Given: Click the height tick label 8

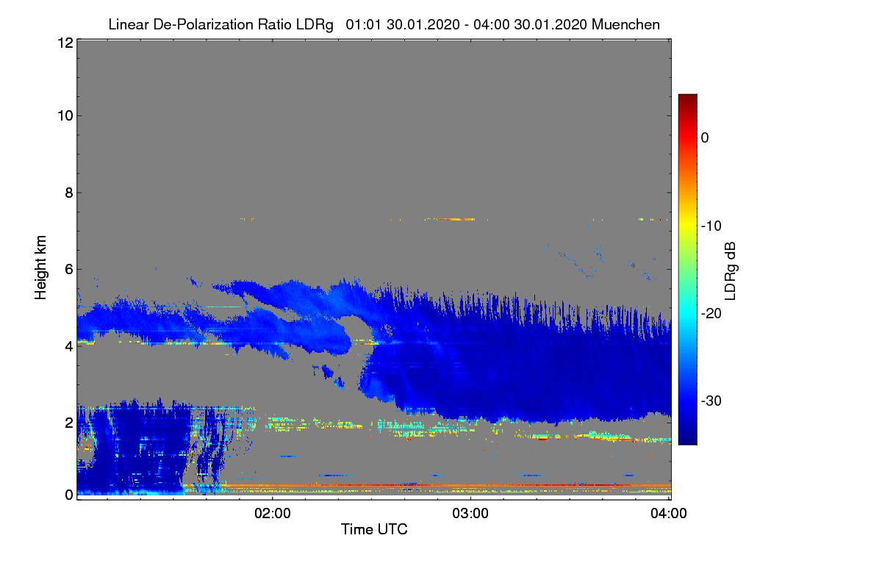Looking at the screenshot, I should tap(68, 193).
